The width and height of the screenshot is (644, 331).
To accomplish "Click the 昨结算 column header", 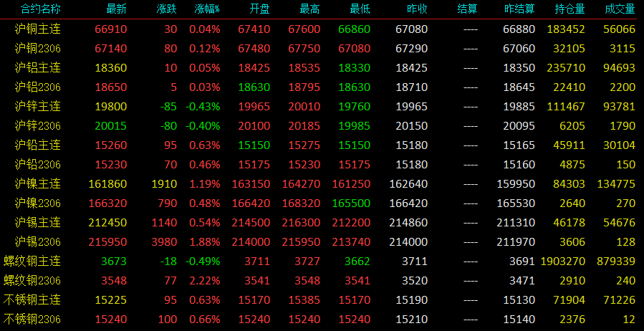I will 519,9.
